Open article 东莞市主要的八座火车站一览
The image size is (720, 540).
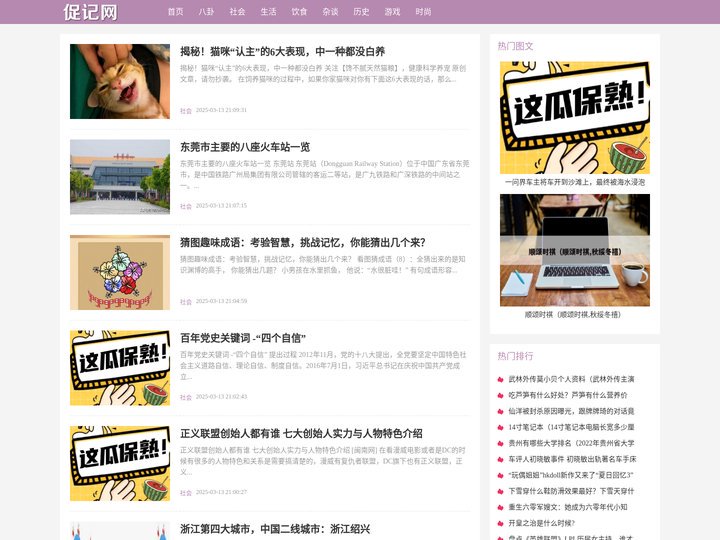[x=245, y=147]
